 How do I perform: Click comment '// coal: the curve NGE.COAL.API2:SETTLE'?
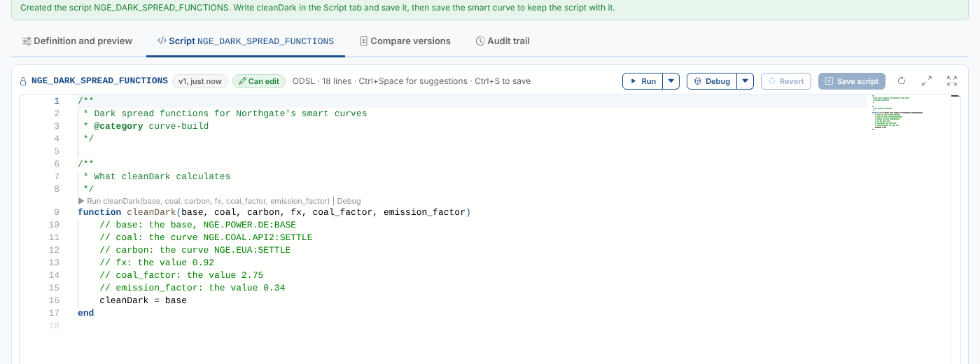tap(206, 237)
